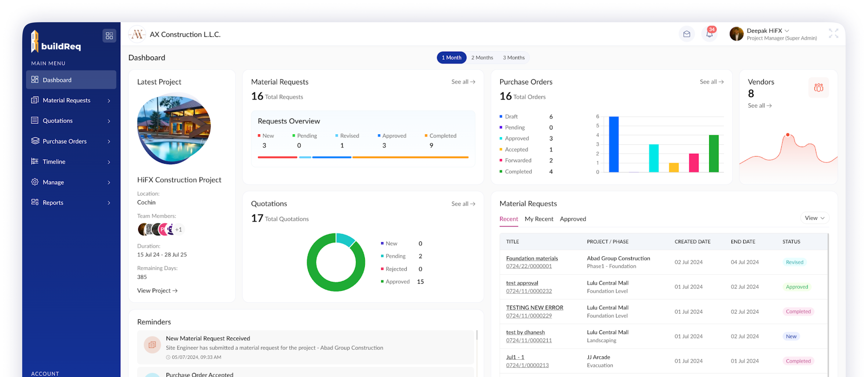Click the Purchase Orders sidebar icon

[35, 141]
